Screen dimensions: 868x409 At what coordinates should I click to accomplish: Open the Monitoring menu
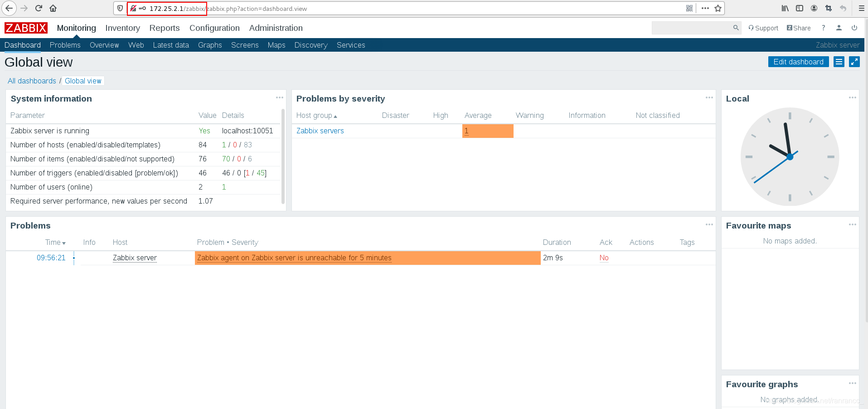click(77, 28)
